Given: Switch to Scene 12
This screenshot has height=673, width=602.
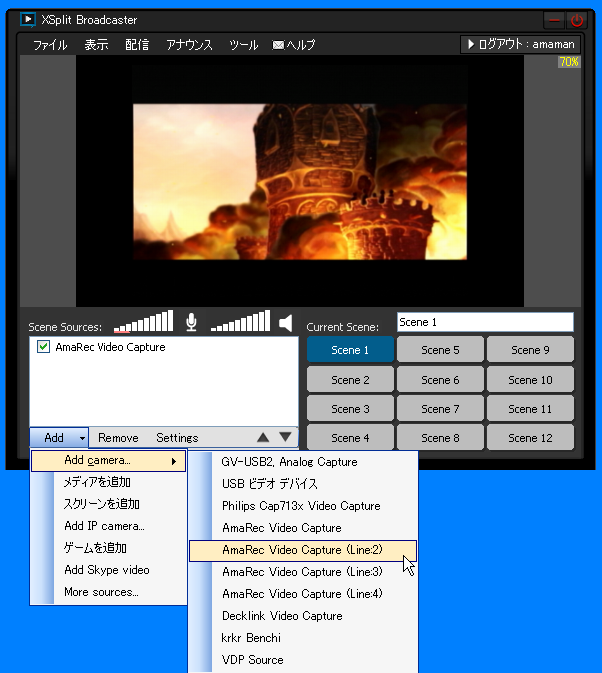Looking at the screenshot, I should (530, 438).
